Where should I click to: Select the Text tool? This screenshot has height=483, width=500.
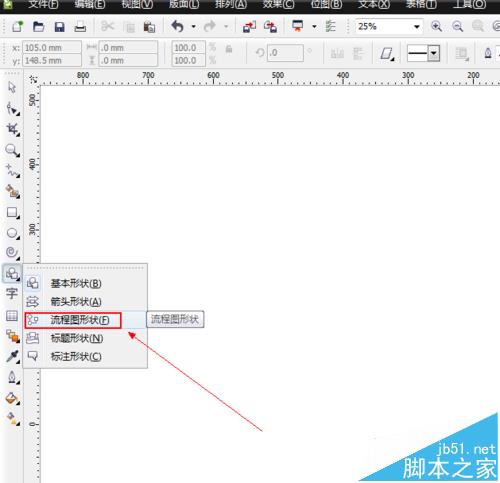point(12,294)
